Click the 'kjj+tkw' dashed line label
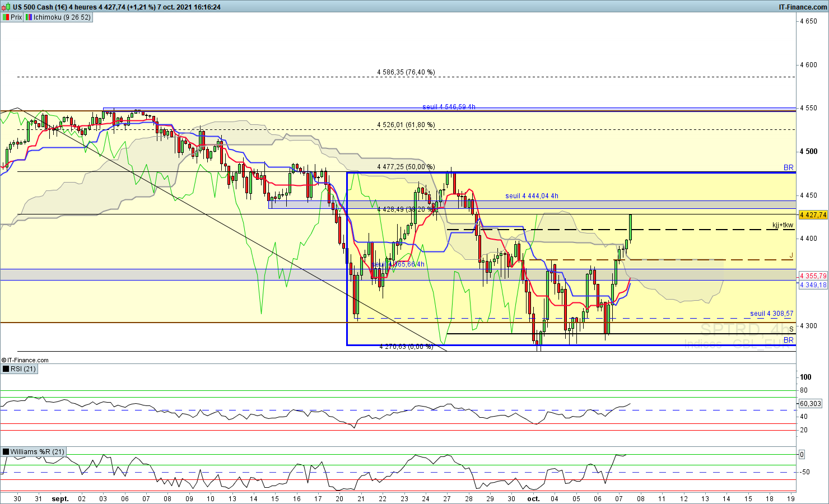 point(783,226)
